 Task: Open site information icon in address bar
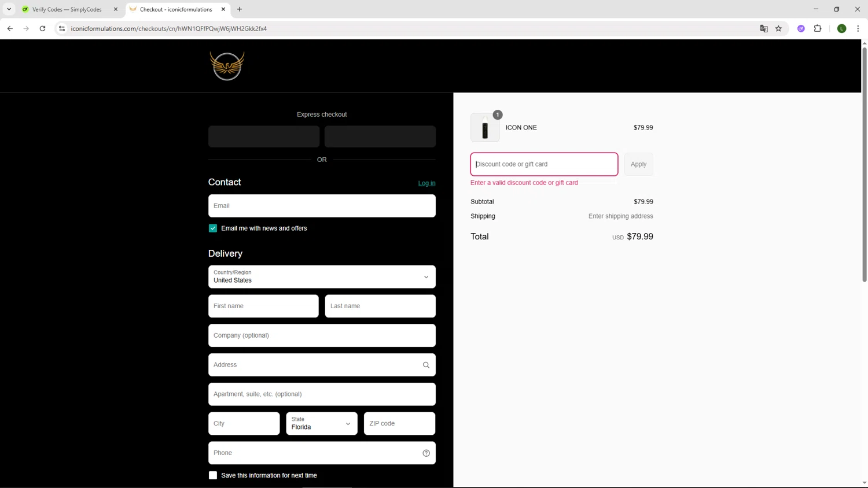(x=62, y=28)
